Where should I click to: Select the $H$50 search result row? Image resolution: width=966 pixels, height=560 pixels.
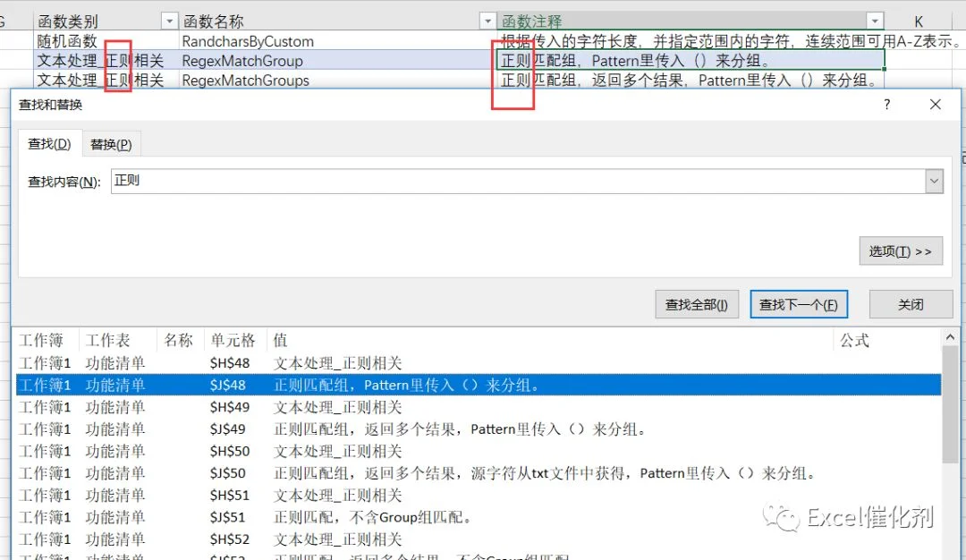coord(478,452)
